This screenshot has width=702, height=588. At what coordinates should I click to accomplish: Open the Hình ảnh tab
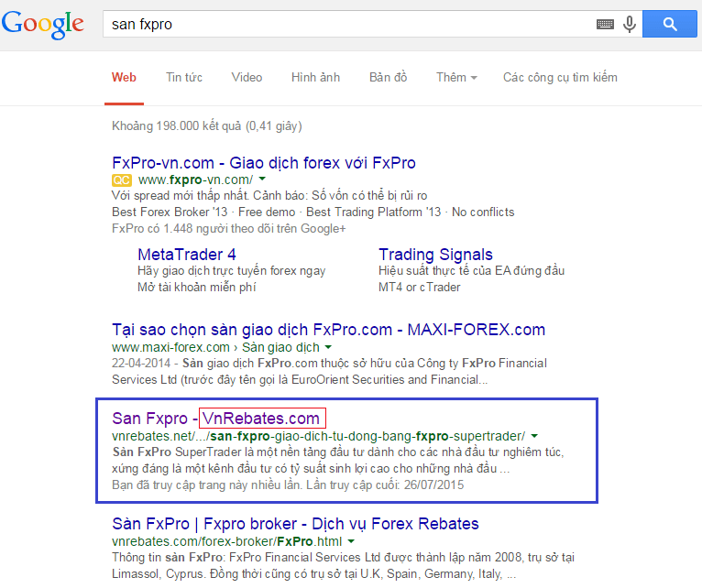pos(315,78)
